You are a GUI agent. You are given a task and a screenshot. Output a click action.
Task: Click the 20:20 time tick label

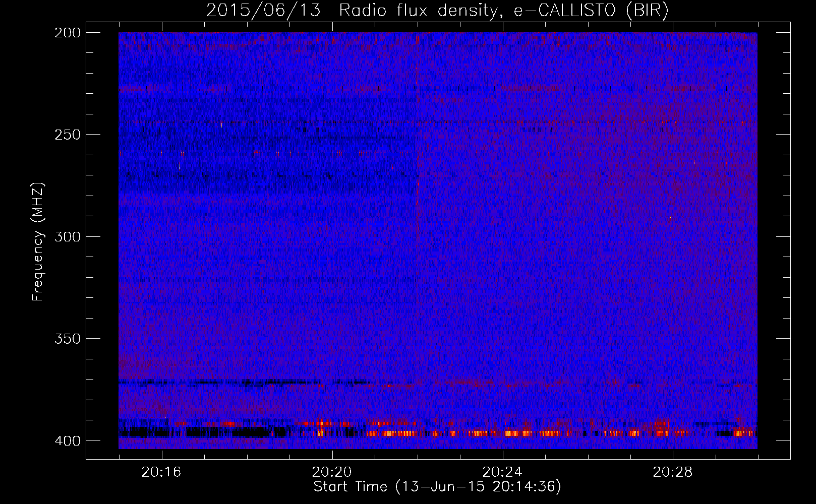332,472
